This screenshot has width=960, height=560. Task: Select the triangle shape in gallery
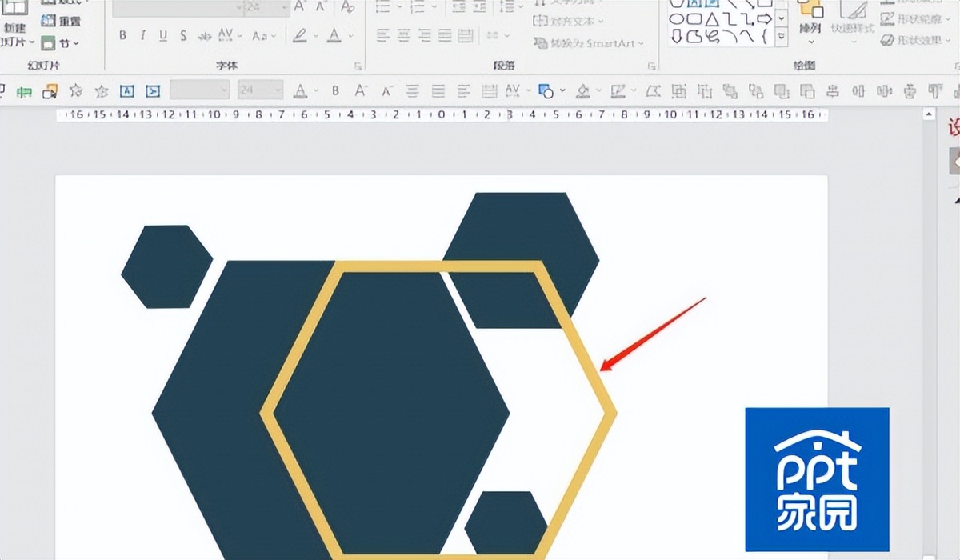(712, 18)
